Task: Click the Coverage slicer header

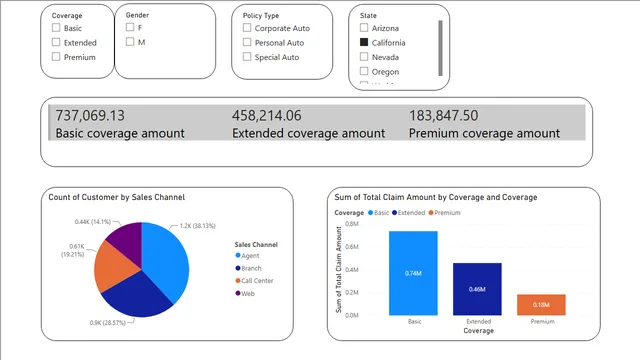Action: tap(67, 16)
